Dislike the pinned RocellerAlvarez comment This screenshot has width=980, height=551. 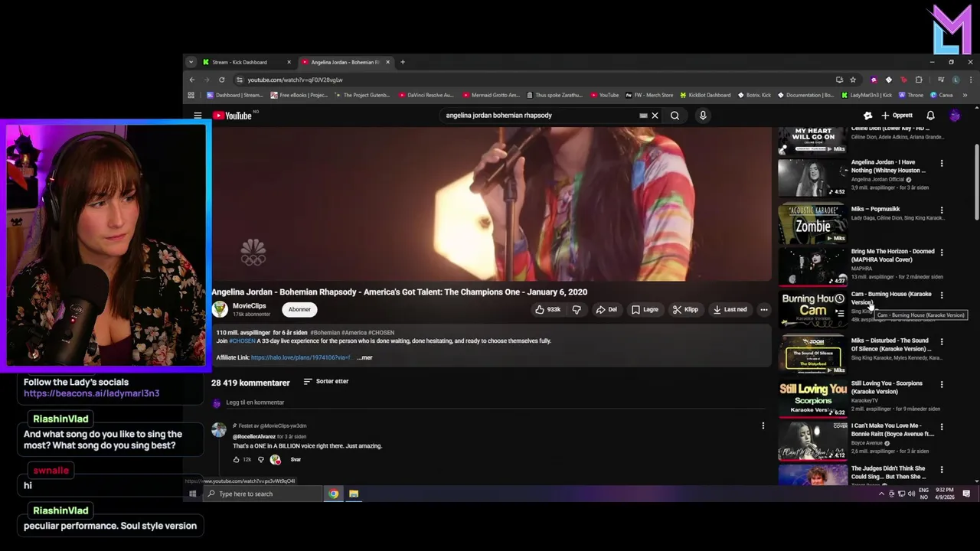tap(260, 459)
